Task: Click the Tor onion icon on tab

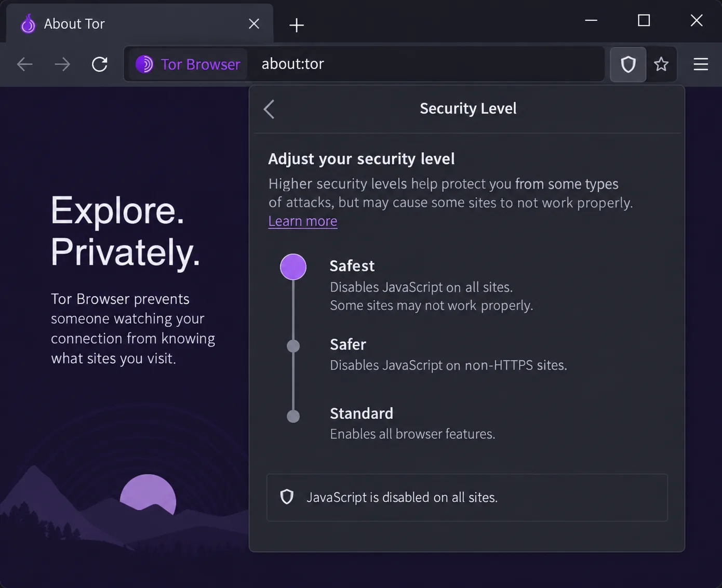Action: tap(28, 24)
